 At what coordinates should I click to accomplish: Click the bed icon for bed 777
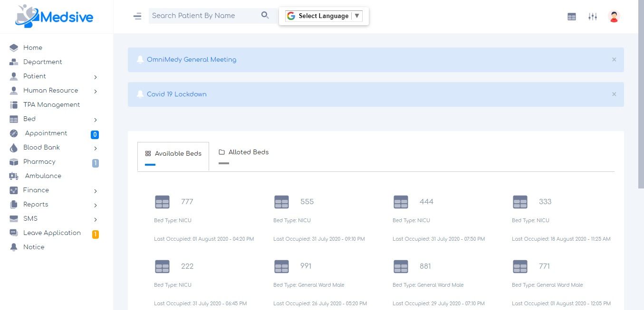pos(163,202)
